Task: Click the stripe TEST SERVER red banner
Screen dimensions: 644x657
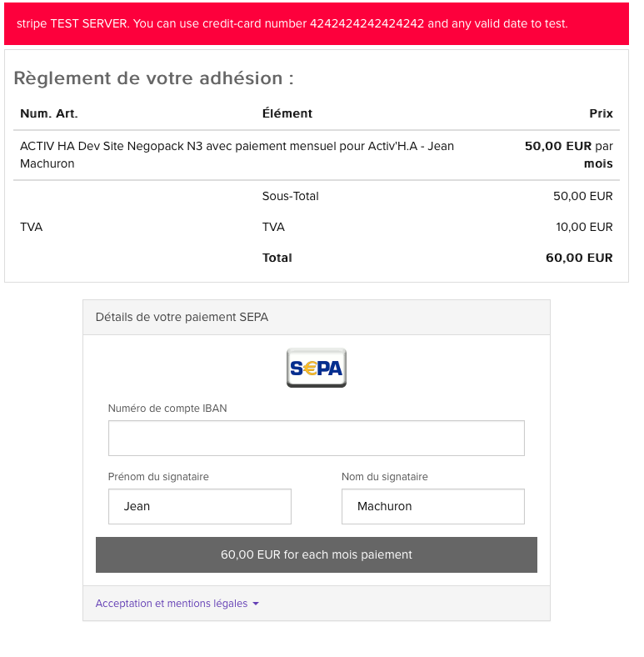Action: (316, 24)
